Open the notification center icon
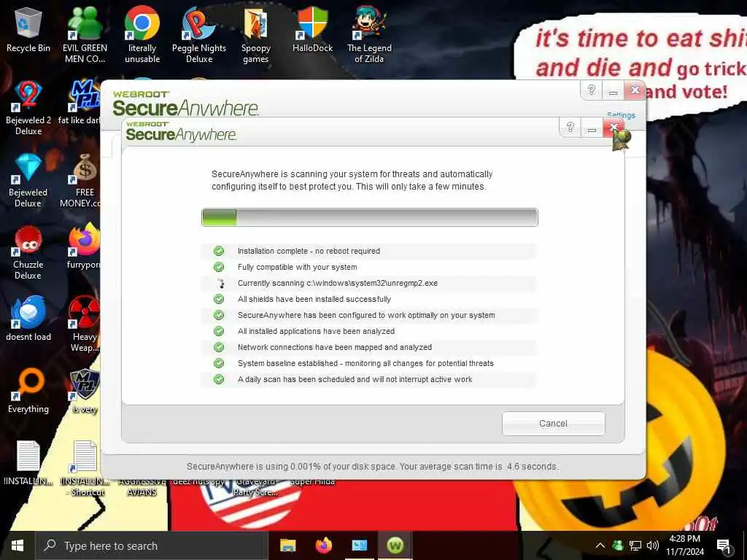This screenshot has height=560, width=747. click(x=724, y=545)
